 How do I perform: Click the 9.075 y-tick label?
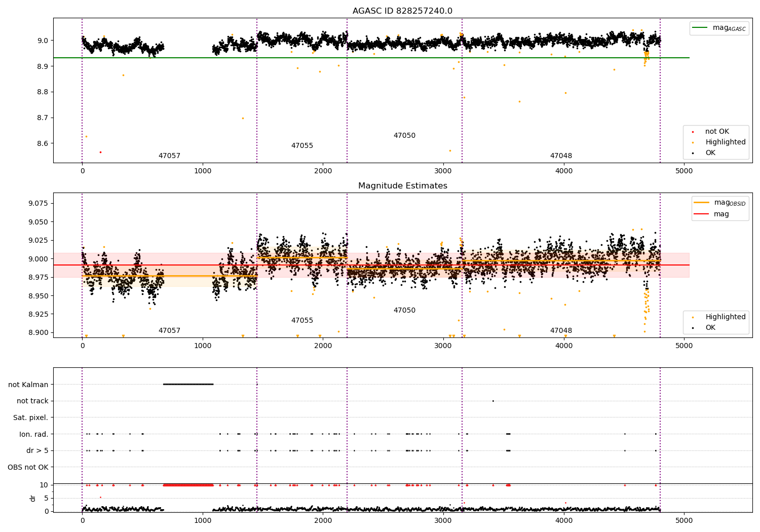(39, 204)
